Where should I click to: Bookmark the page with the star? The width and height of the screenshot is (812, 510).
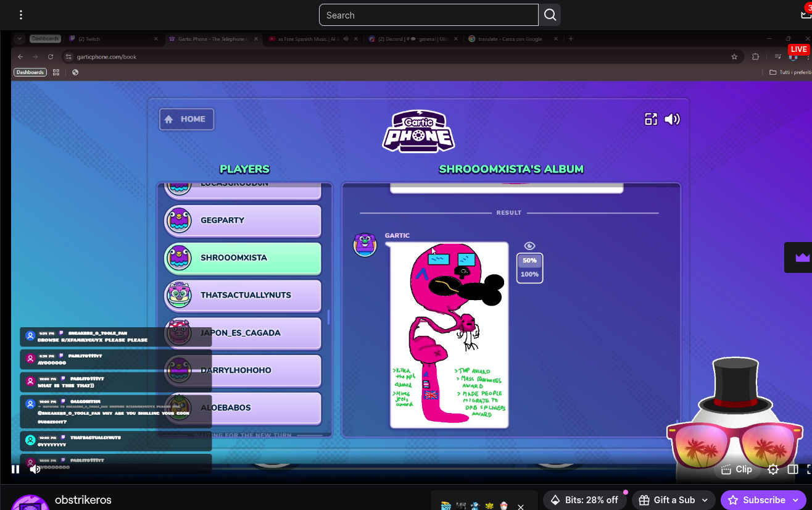[x=734, y=57]
